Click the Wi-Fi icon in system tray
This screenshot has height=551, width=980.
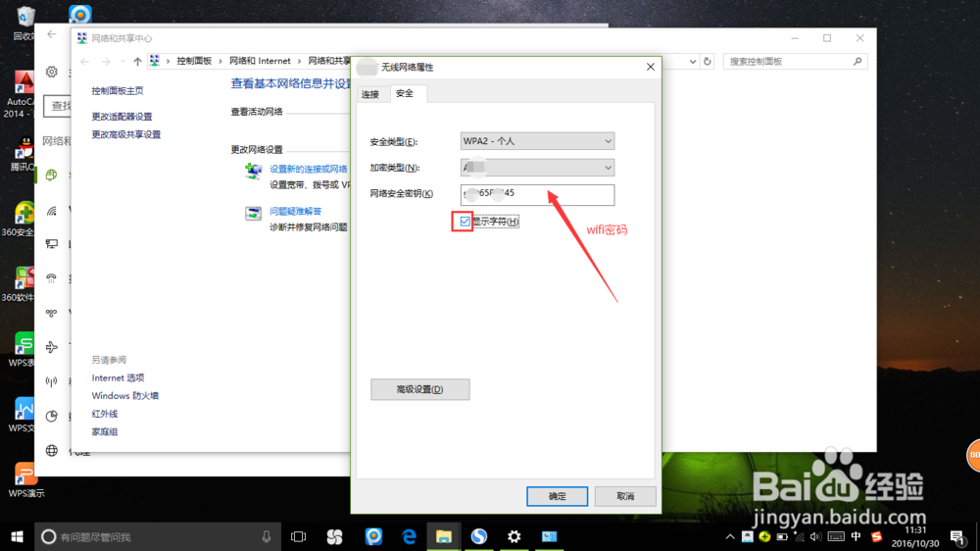pyautogui.click(x=799, y=536)
